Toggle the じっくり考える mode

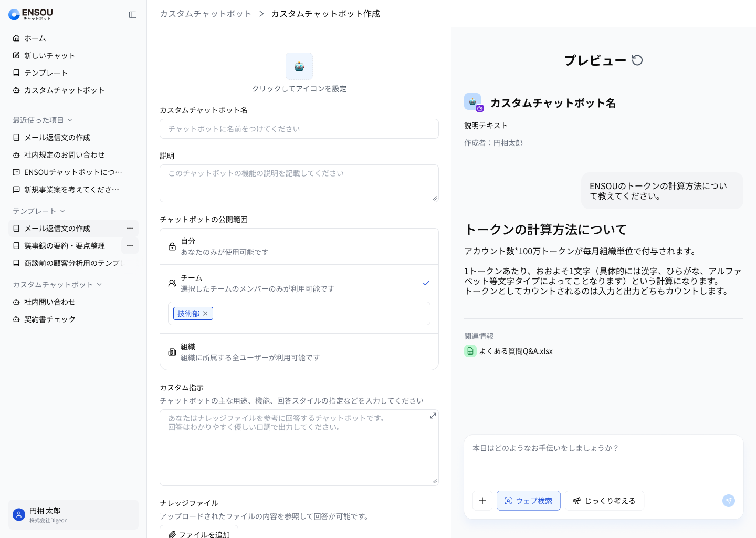point(604,501)
